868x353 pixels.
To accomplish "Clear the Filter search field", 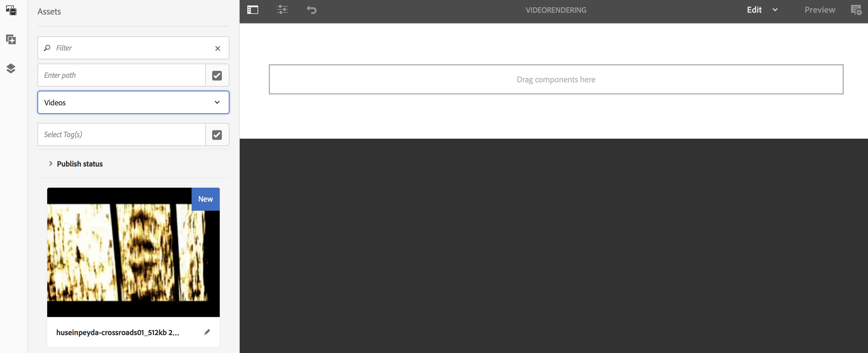I will [x=218, y=48].
